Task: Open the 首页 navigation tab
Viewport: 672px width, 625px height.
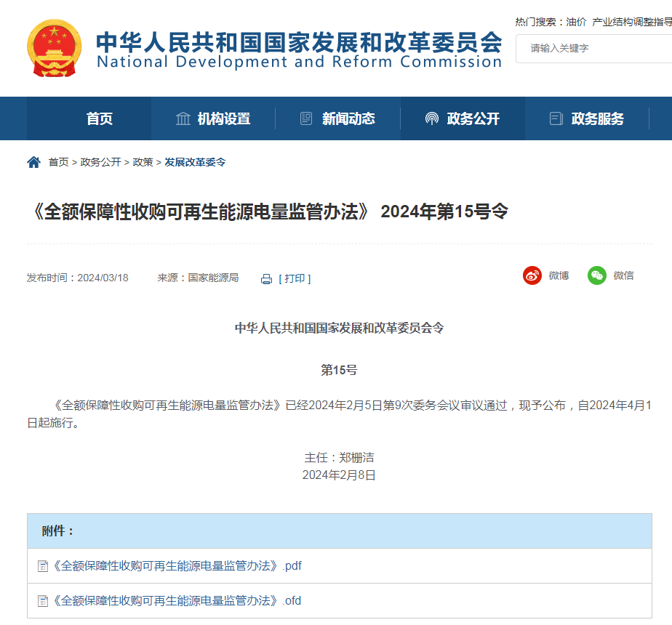Action: click(100, 118)
